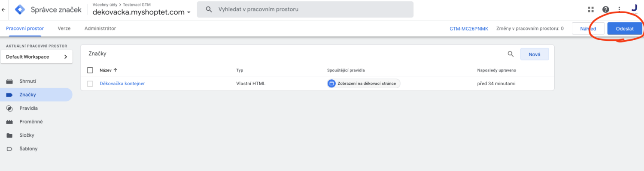Click the Vyhledat v pracovním prostoru search field
Screen dimensions: 644x171
305,9
